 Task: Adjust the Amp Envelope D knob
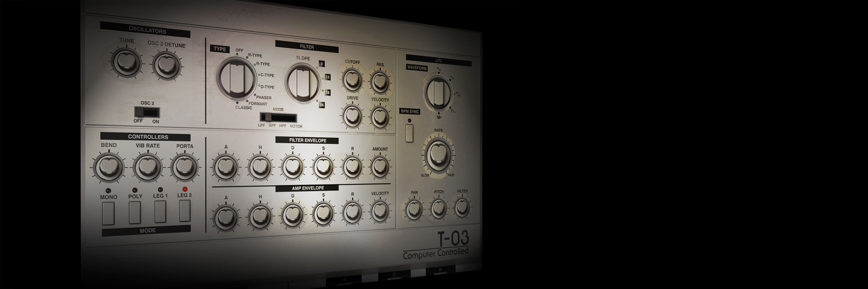292,214
